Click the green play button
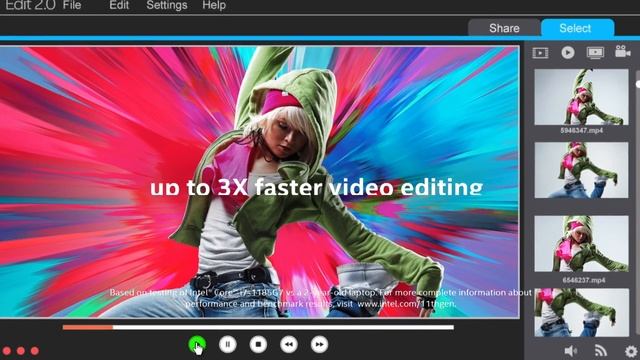The height and width of the screenshot is (360, 640). (197, 344)
